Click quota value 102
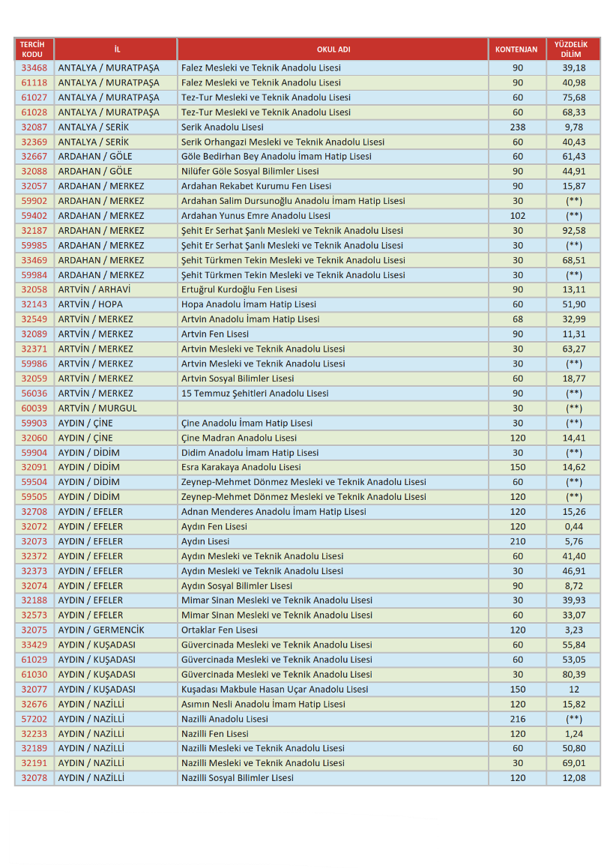The height and width of the screenshot is (868, 613). pos(517,216)
